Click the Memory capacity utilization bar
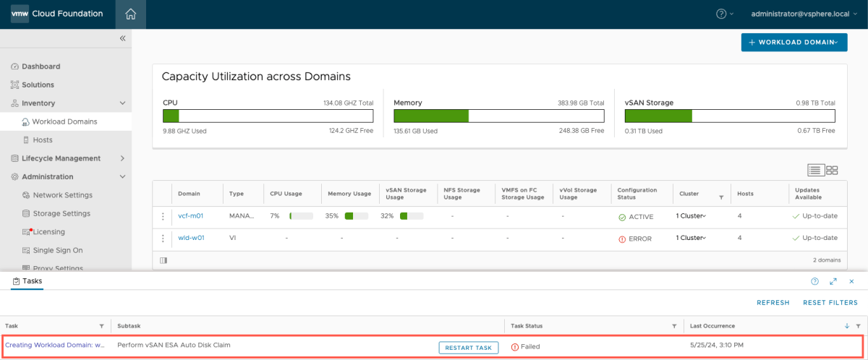The height and width of the screenshot is (360, 868). (498, 116)
